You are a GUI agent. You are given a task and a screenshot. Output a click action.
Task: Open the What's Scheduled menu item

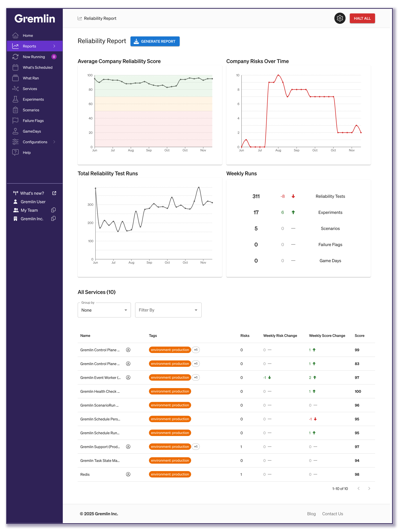(x=38, y=67)
